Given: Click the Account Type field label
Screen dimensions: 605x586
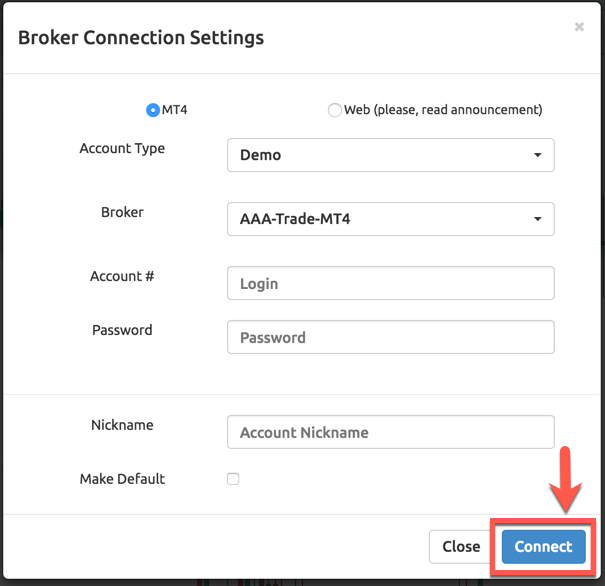Looking at the screenshot, I should click(x=122, y=149).
